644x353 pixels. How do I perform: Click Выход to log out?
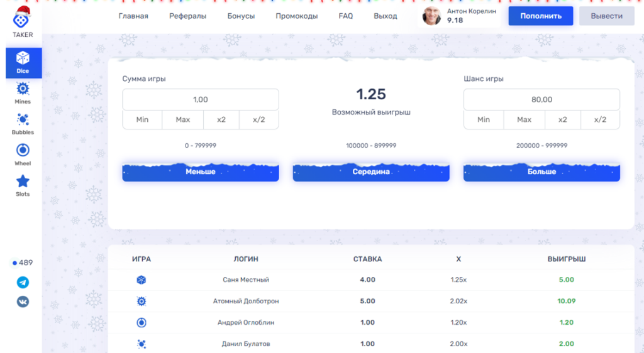pos(386,16)
